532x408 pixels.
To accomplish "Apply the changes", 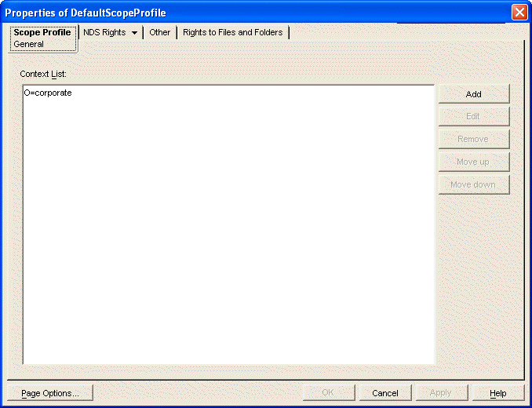I will (x=442, y=393).
